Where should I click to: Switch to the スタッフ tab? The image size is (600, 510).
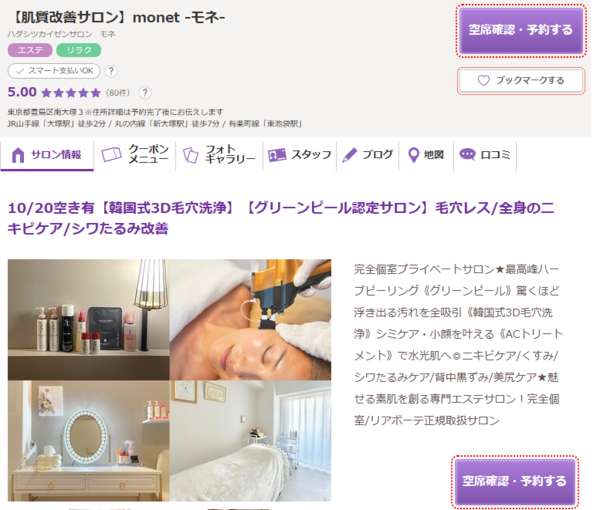pos(300,155)
